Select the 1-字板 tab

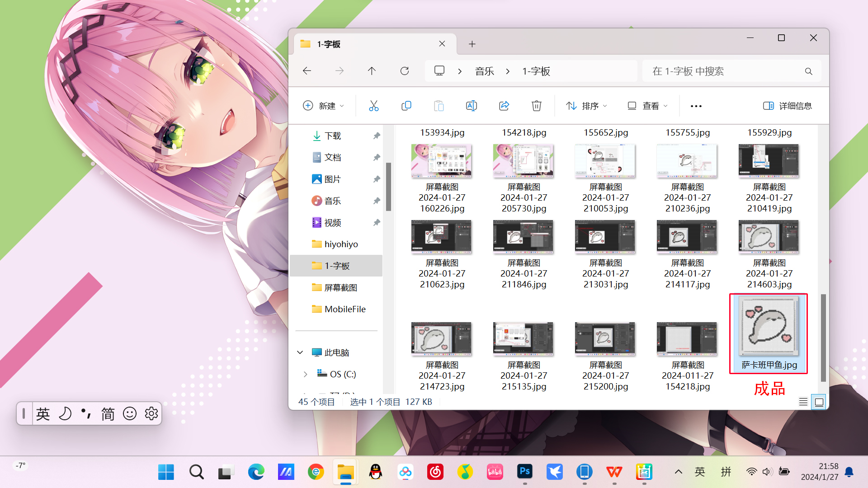pos(375,44)
